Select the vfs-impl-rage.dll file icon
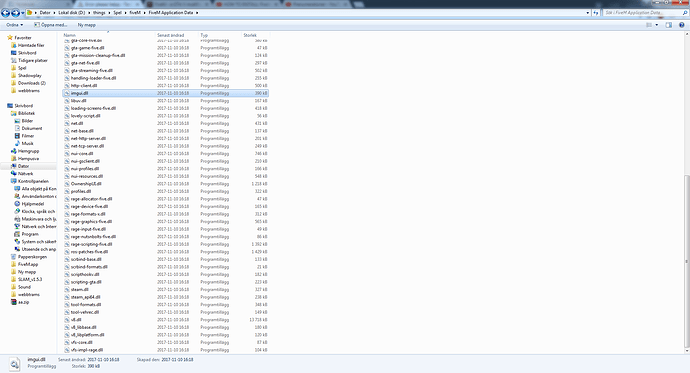The height and width of the screenshot is (373, 690). pyautogui.click(x=67, y=350)
